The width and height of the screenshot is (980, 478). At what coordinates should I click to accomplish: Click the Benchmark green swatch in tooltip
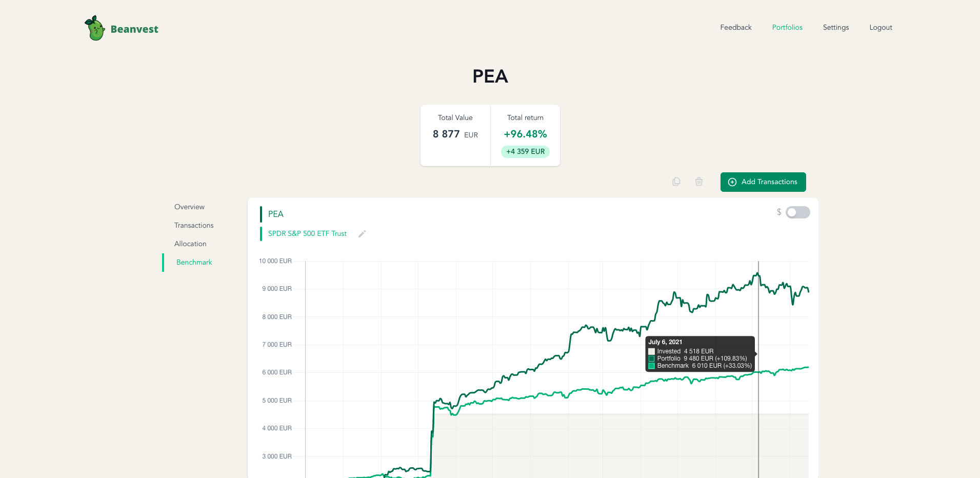pos(651,366)
